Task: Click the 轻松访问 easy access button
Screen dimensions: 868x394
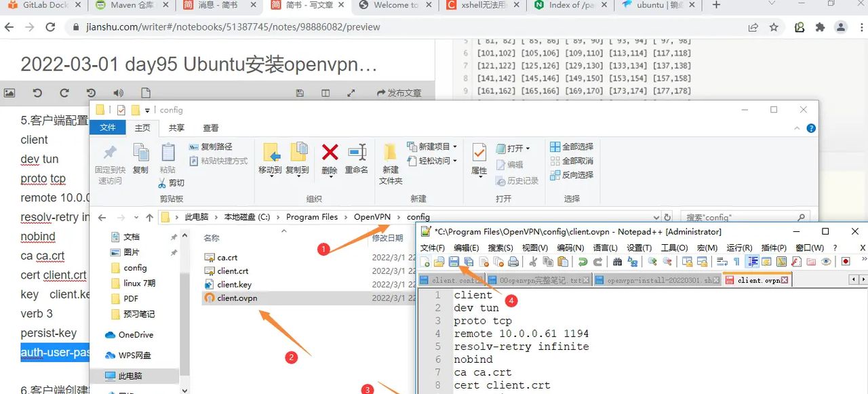Action: click(432, 161)
